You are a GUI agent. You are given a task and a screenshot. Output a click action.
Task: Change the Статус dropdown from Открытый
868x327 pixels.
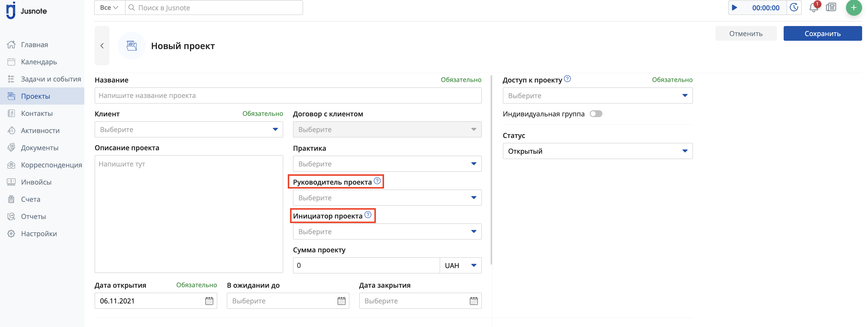[x=597, y=151]
